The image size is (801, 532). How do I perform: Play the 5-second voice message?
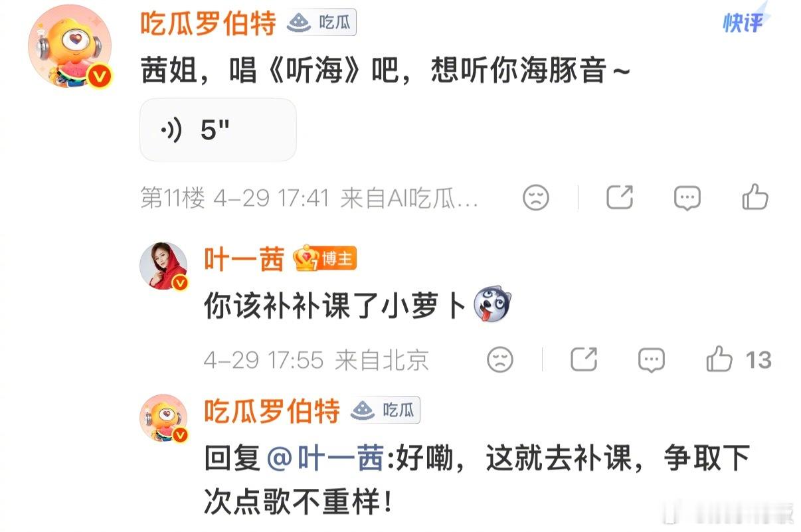218,130
